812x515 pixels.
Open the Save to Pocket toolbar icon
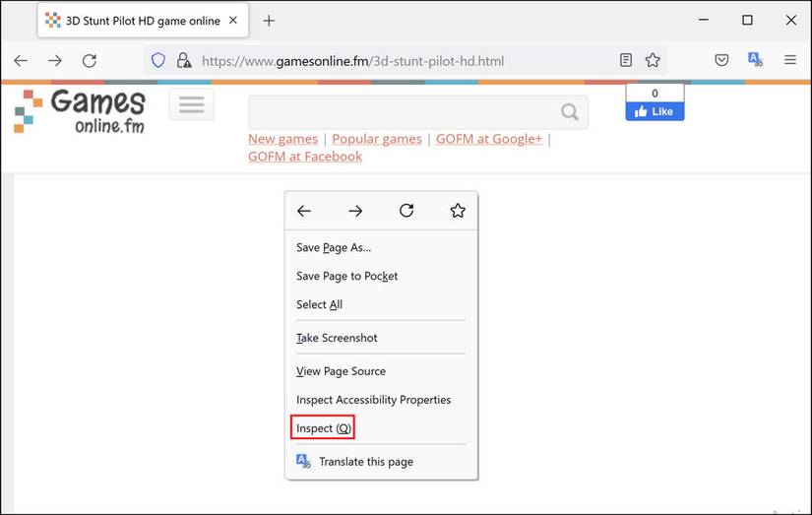721,60
